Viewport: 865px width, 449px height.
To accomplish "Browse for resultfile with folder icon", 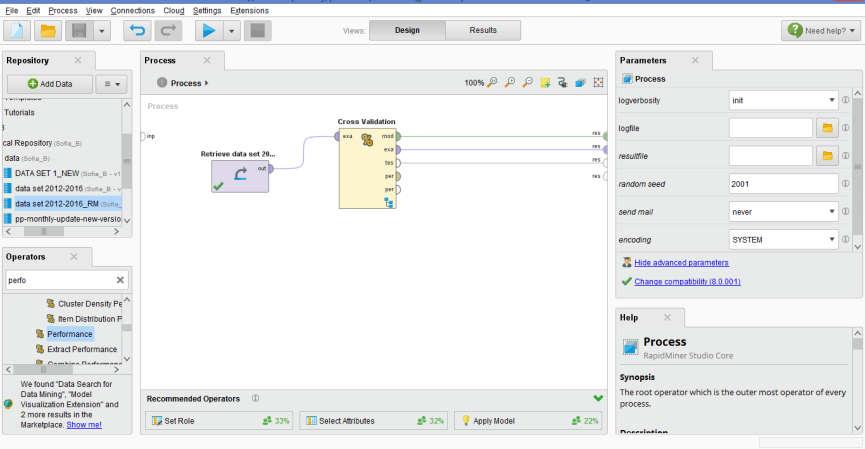I will [x=827, y=156].
